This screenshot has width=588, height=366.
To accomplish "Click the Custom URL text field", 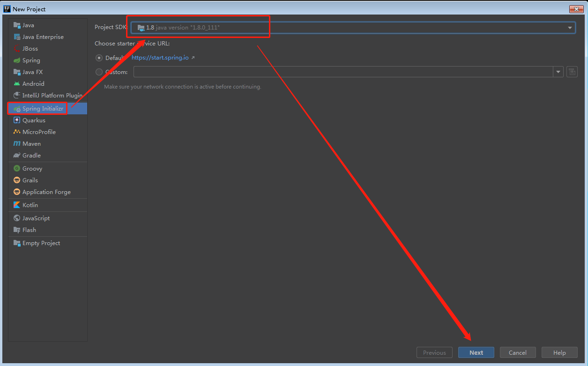I will 343,72.
